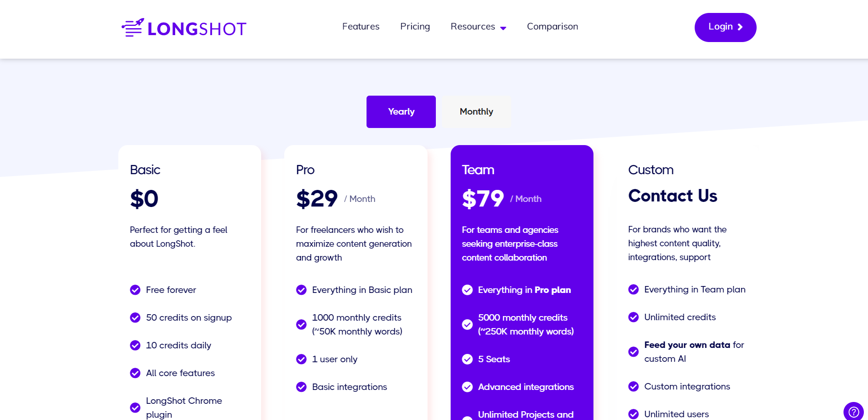Select the Team plan card heading
This screenshot has width=868, height=420.
[478, 170]
